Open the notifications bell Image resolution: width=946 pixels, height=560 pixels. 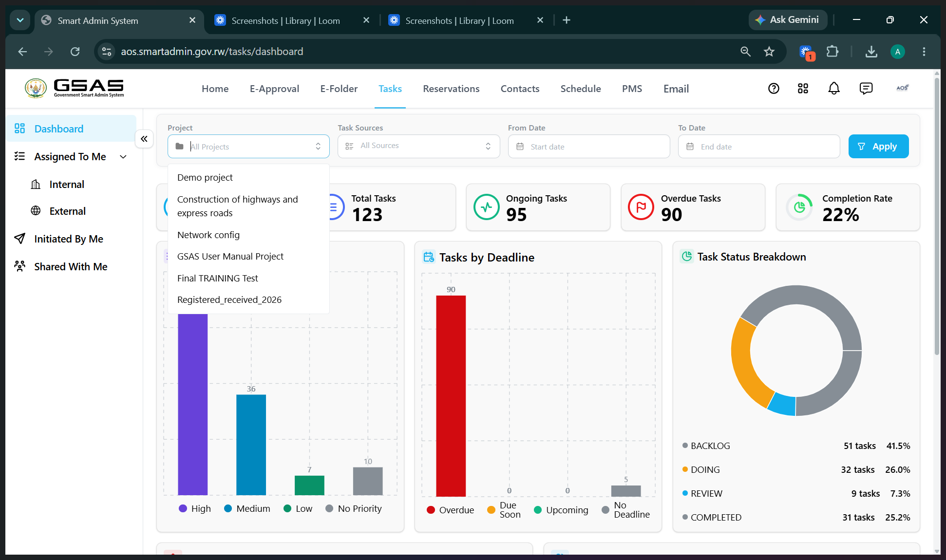tap(834, 88)
